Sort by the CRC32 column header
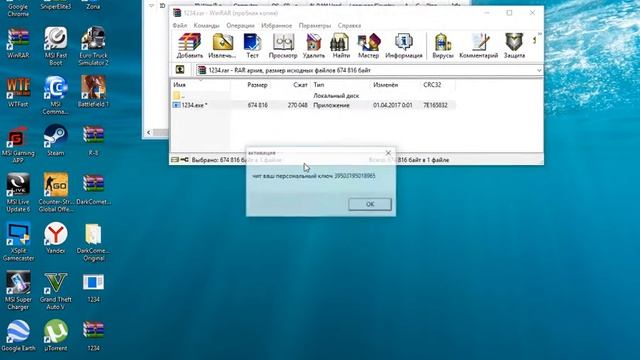This screenshot has height=360, width=640. pyautogui.click(x=438, y=85)
